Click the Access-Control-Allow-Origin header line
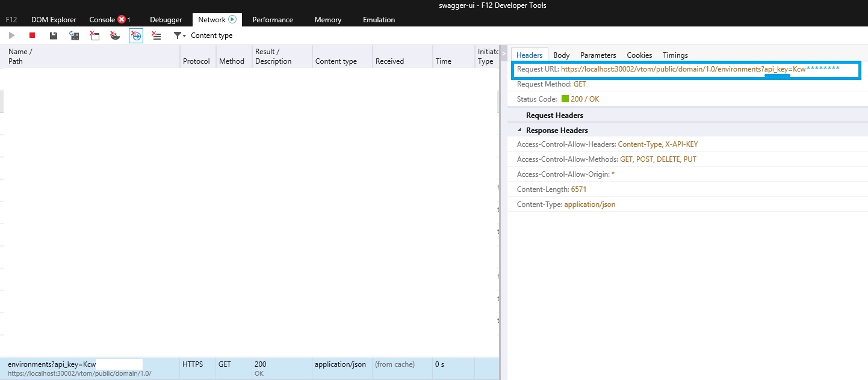 coord(566,174)
